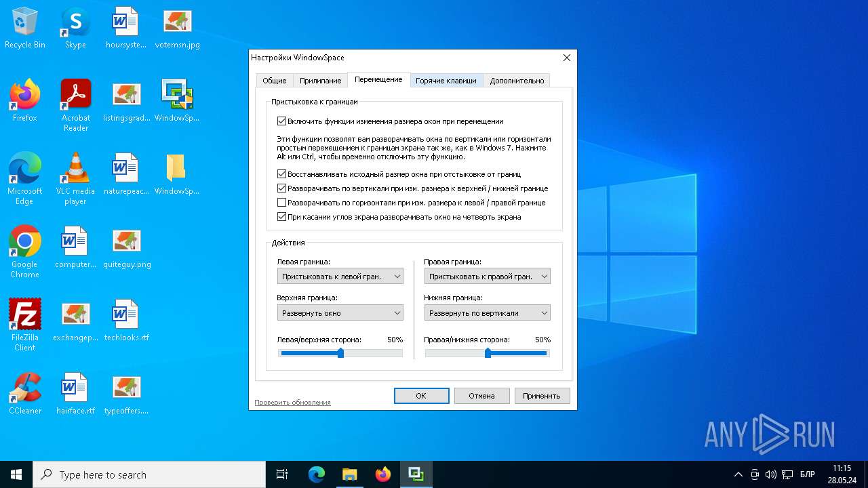Expand the 'Левая граница' dropdown
The height and width of the screenshot is (488, 868).
coord(340,276)
